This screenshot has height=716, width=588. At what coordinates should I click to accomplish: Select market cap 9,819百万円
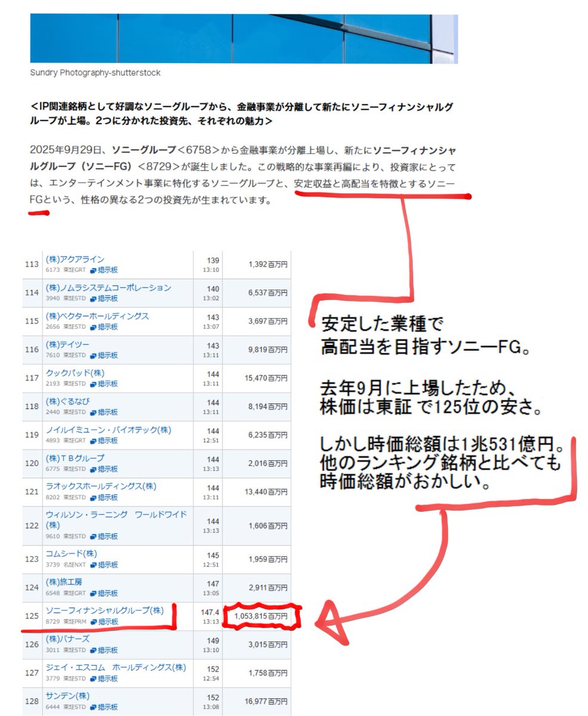pos(268,350)
